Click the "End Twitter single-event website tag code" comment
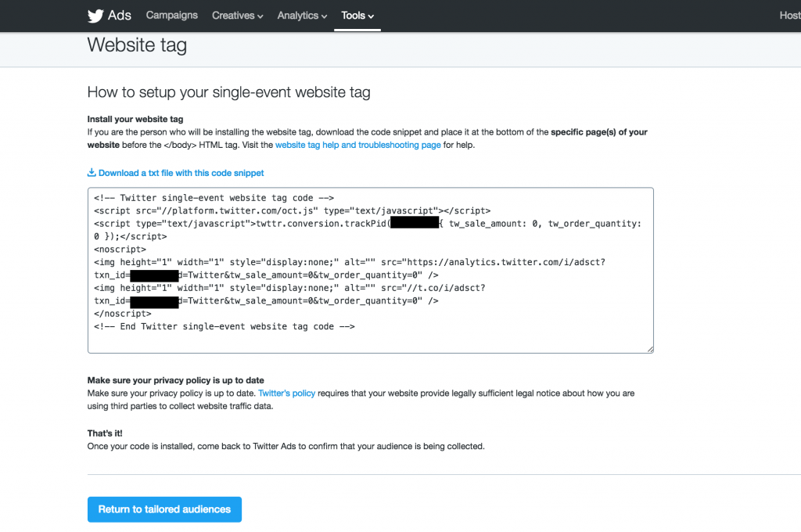Screen dimensions: 801x532 tap(224, 326)
